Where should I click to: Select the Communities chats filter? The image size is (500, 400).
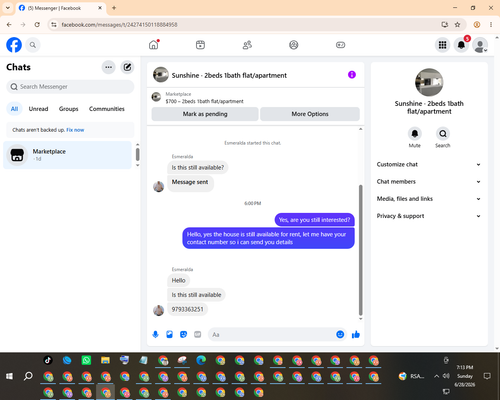pyautogui.click(x=107, y=109)
